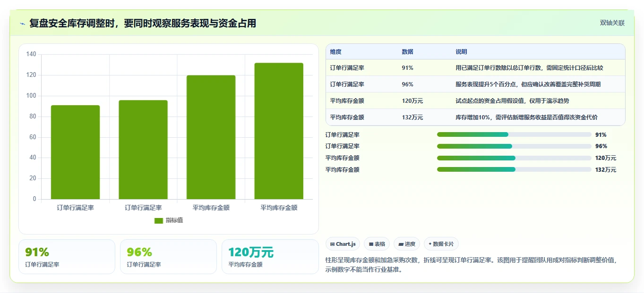Click the 平均库存金额 chart bar at 120

coord(211,137)
